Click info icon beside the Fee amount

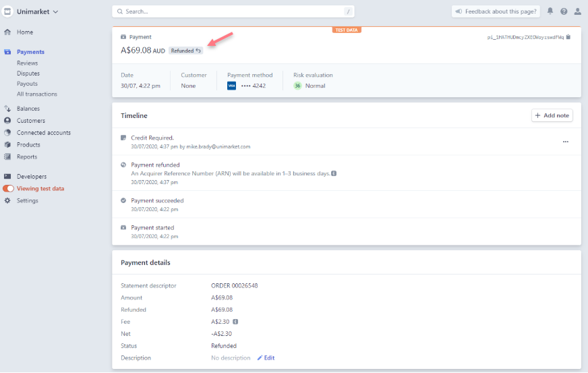pos(235,322)
